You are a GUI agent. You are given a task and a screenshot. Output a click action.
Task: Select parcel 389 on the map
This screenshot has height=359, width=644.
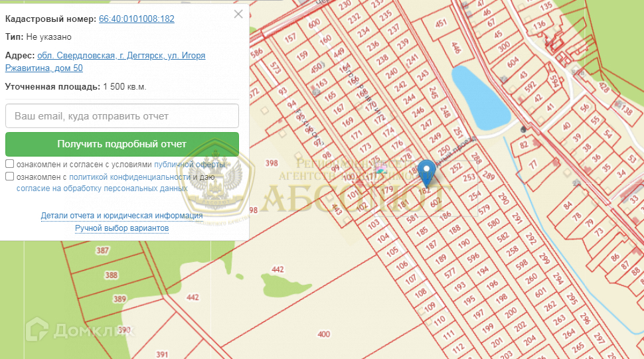pos(120,299)
